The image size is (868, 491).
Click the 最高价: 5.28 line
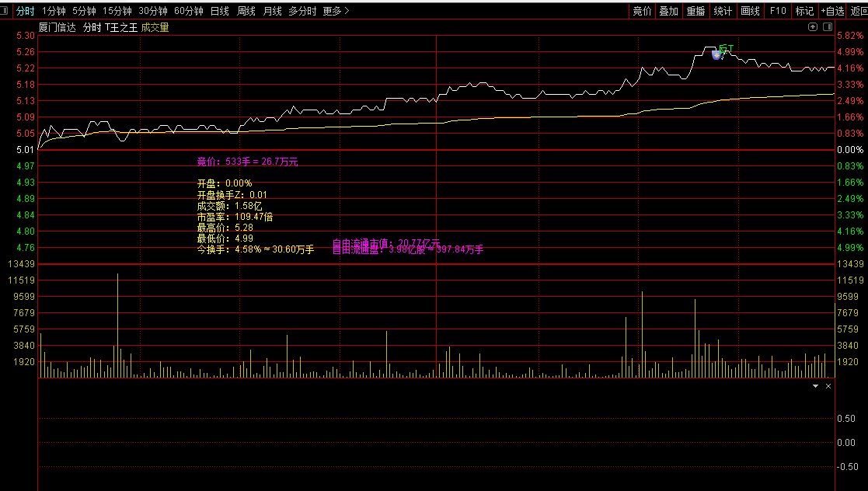pyautogui.click(x=225, y=228)
